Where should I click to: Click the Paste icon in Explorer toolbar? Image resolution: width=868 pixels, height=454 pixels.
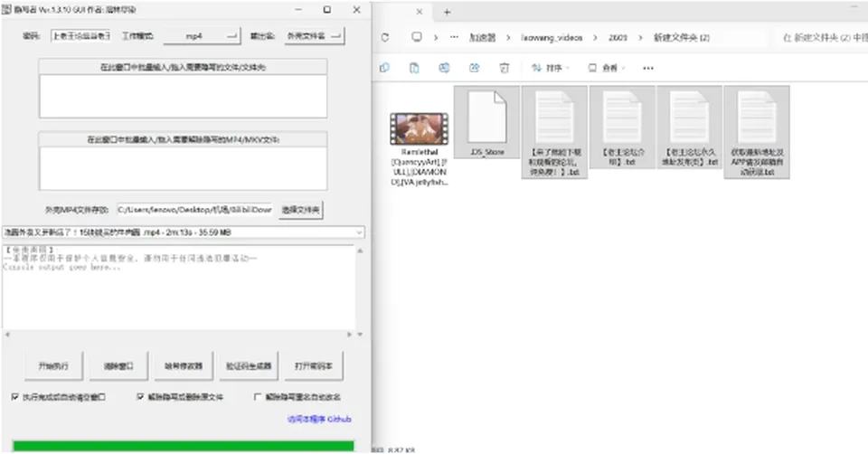(x=414, y=68)
